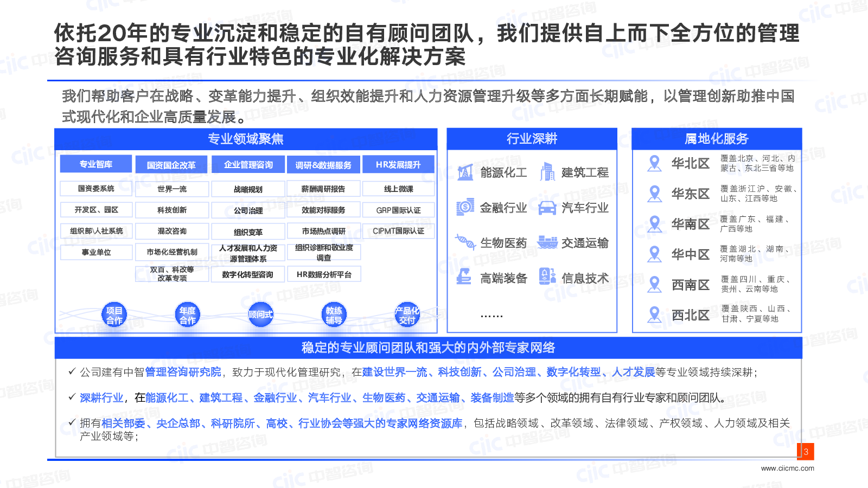Click the location pin beside 华北区
Image resolution: width=868 pixels, height=488 pixels.
pos(655,163)
